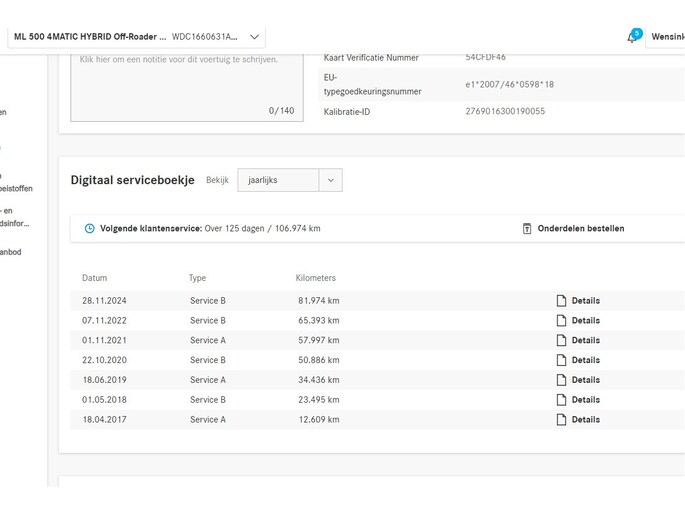Open the Wensink user account menu

666,37
